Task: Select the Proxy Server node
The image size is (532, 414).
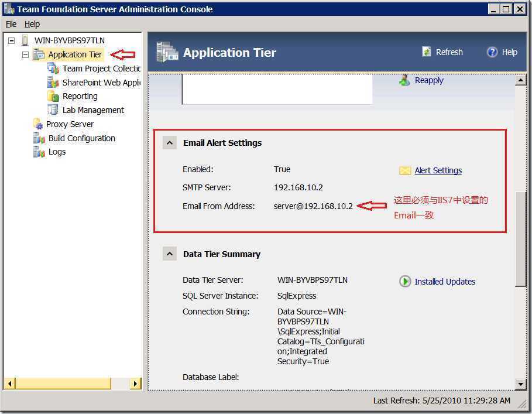Action: (x=70, y=124)
